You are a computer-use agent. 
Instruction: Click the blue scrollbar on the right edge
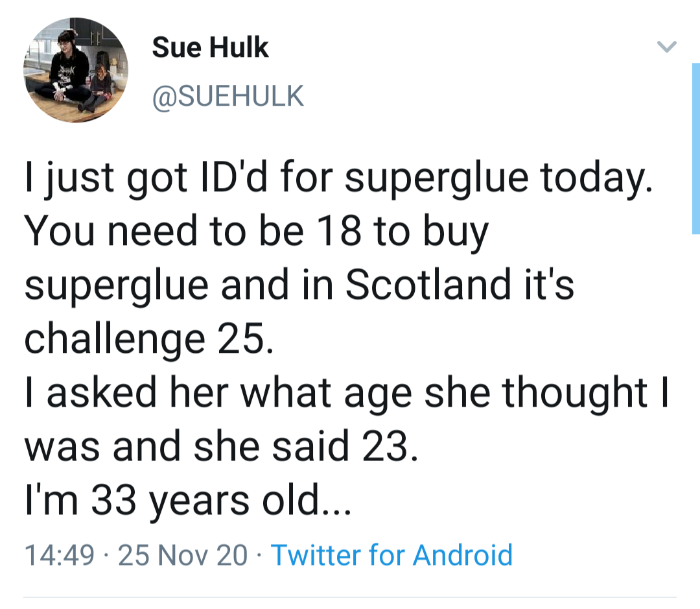click(x=695, y=148)
